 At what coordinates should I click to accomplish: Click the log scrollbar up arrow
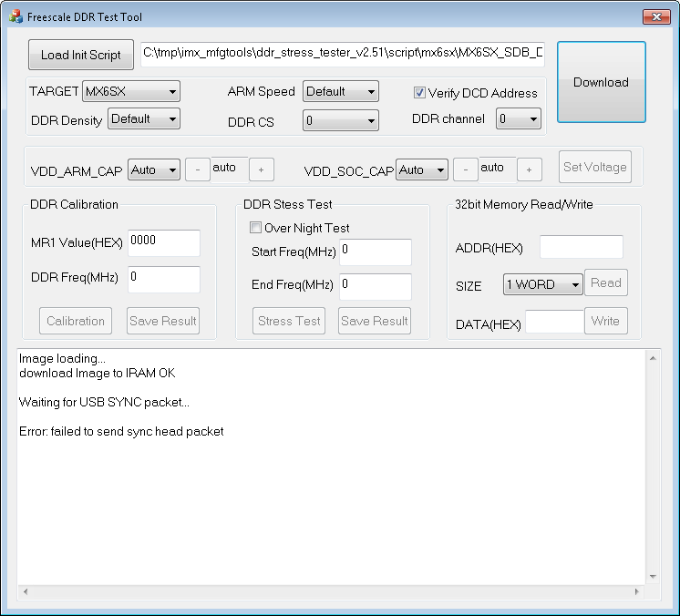[x=653, y=358]
